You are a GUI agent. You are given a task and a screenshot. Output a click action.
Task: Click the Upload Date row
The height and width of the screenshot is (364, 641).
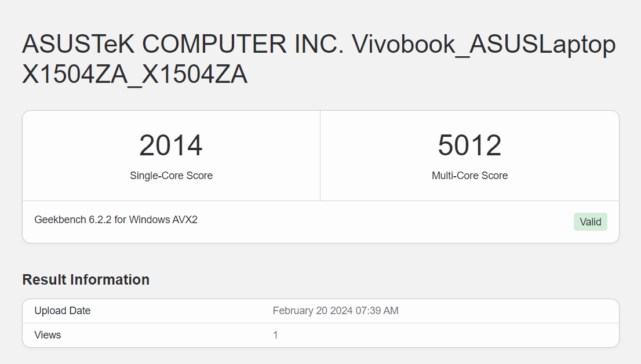point(320,311)
